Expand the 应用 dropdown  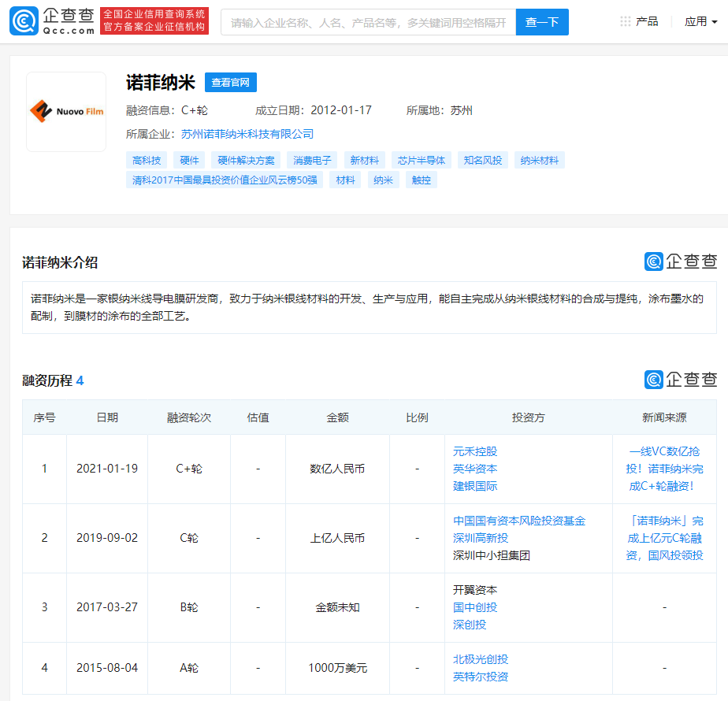pyautogui.click(x=700, y=21)
